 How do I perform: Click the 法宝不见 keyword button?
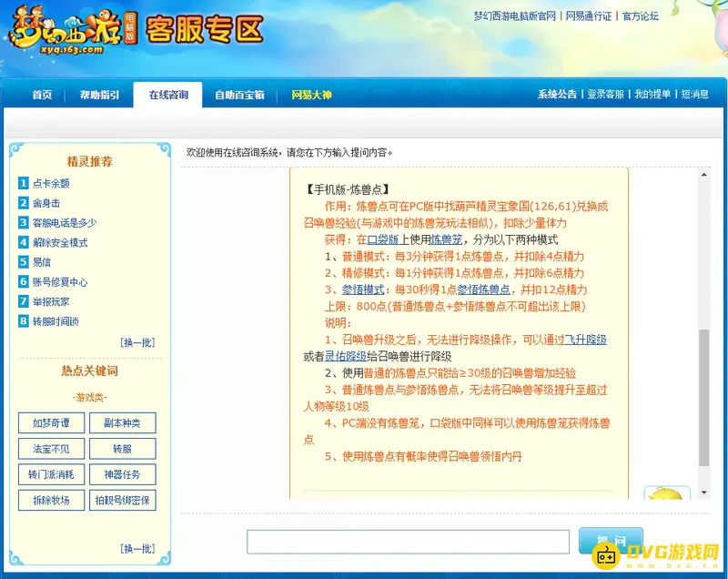[x=51, y=449]
